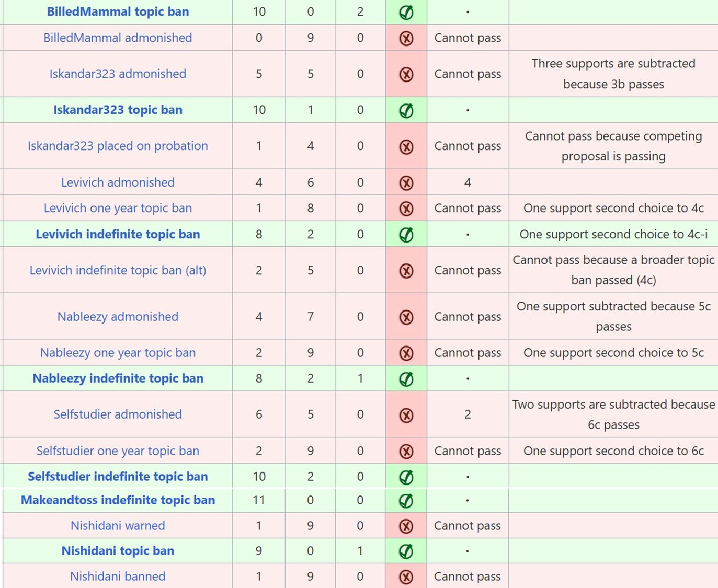Open the BilledMammal topic ban link
This screenshot has width=718, height=588.
click(x=118, y=11)
